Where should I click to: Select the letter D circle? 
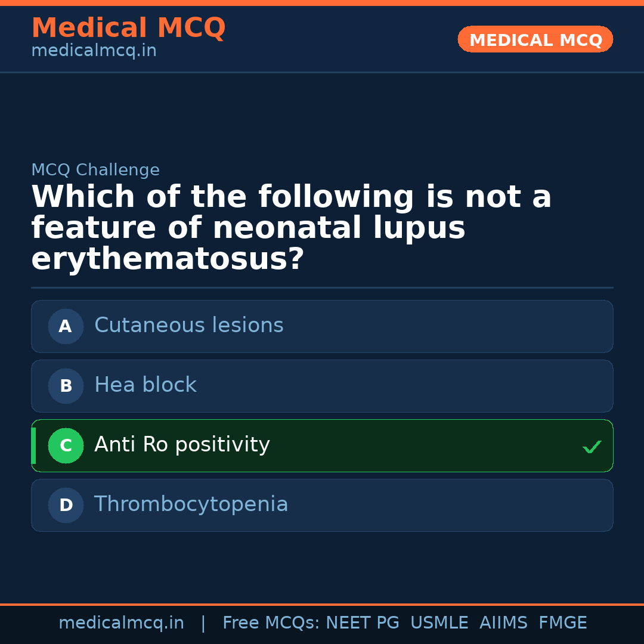pyautogui.click(x=66, y=505)
